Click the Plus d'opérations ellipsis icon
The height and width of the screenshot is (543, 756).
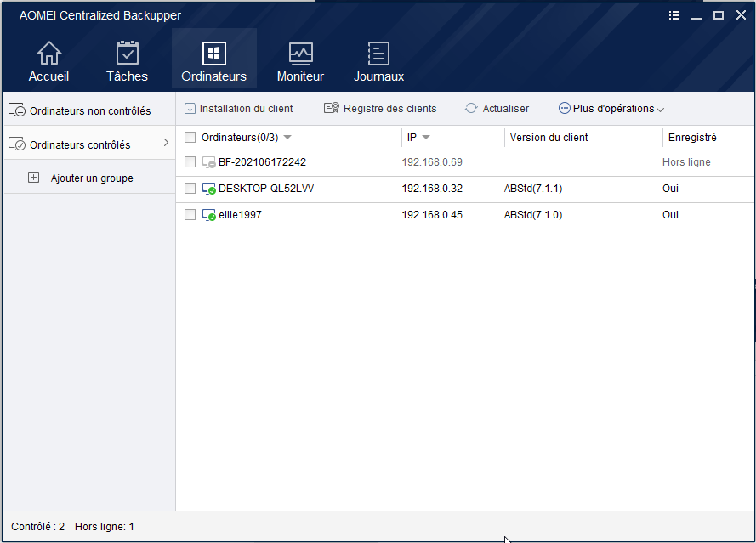click(564, 109)
